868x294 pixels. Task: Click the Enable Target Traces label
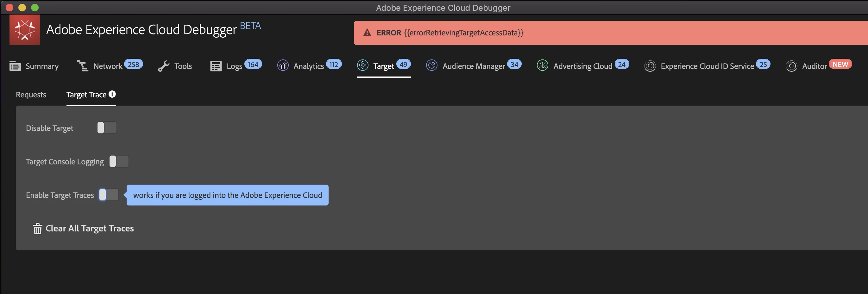click(x=60, y=195)
